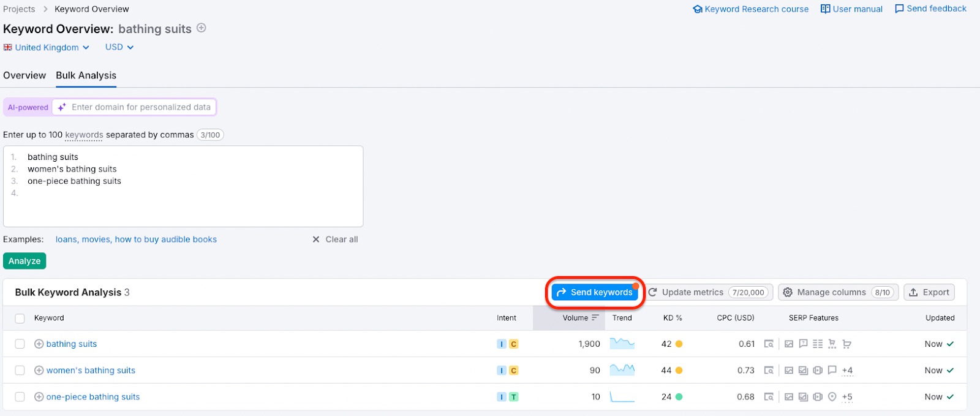Click the plus icon next to one-piece bathing suits
This screenshot has width=980, height=416.
click(x=39, y=397)
